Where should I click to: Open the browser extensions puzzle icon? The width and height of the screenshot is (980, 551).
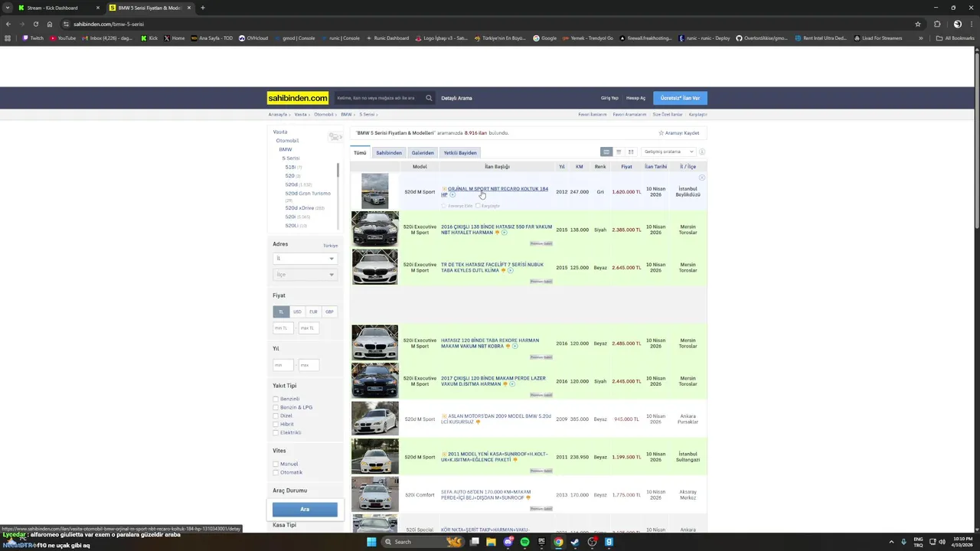(x=937, y=24)
